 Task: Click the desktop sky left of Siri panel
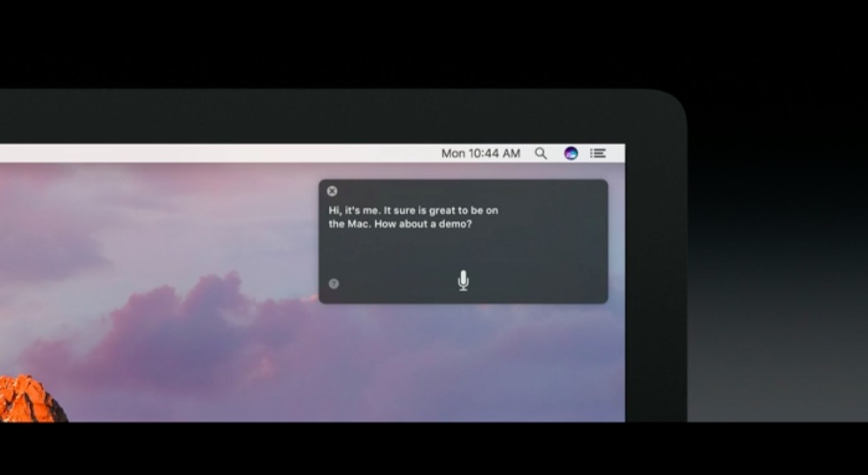tap(177, 221)
